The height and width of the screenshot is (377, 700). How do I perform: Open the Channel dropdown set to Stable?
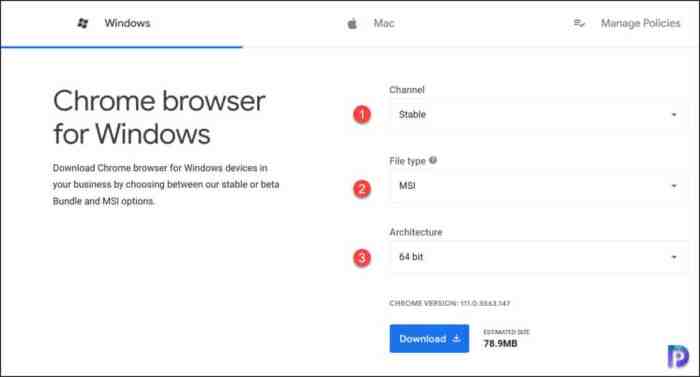538,115
